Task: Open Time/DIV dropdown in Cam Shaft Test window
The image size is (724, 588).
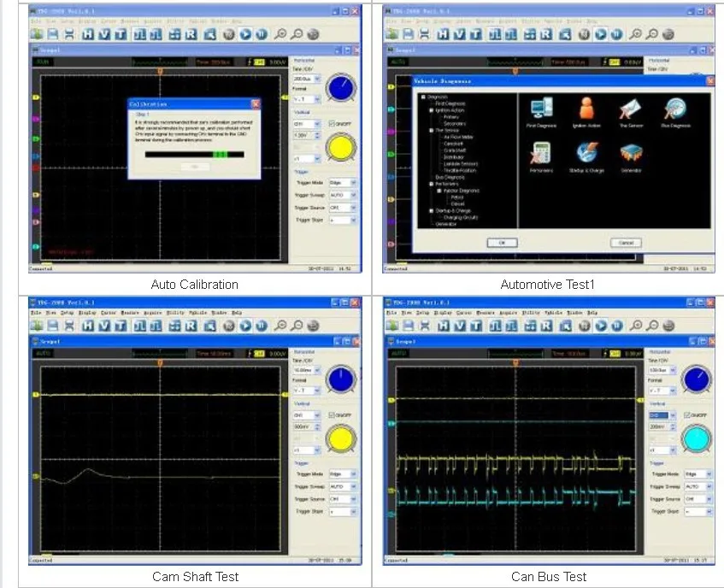Action: (317, 370)
